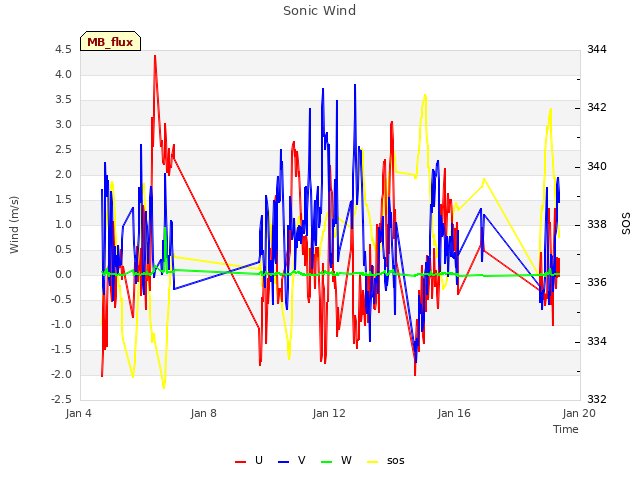The width and height of the screenshot is (640, 480).
Task: Click the 344 right axis value
Action: 597,50
